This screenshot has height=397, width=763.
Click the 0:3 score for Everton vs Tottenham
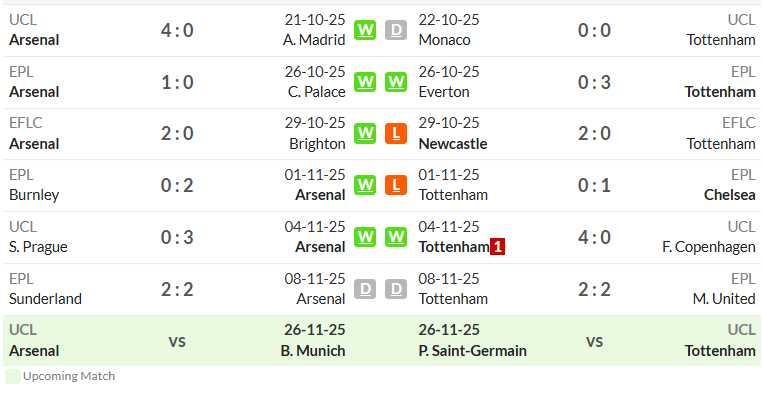click(594, 83)
